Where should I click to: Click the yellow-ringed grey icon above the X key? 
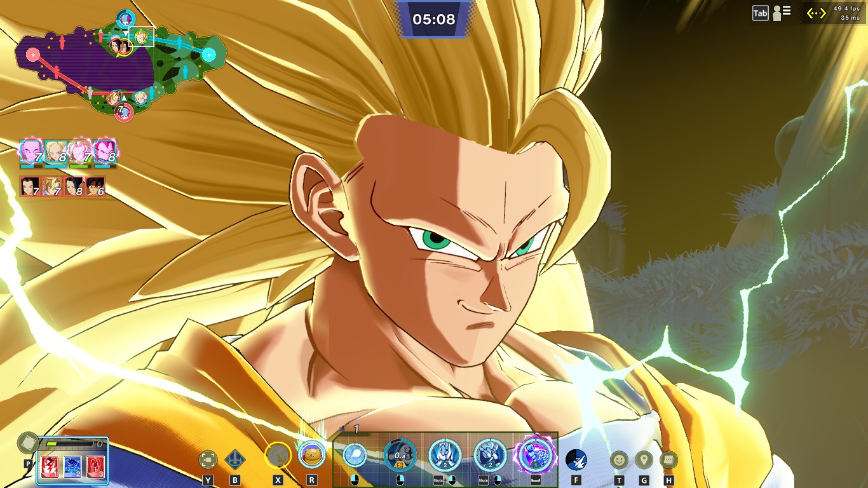point(278,455)
